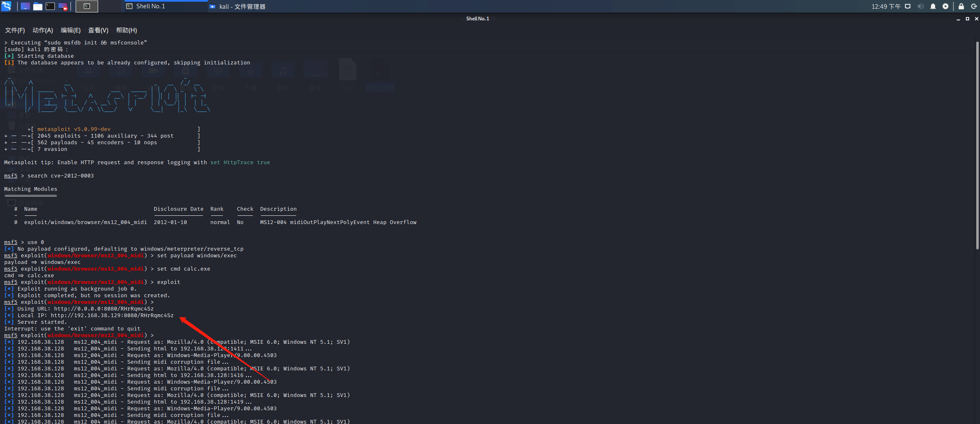This screenshot has width=980, height=424.
Task: Click 'exploit/windows/browser/ms12_004_midi' module name
Action: 86,222
